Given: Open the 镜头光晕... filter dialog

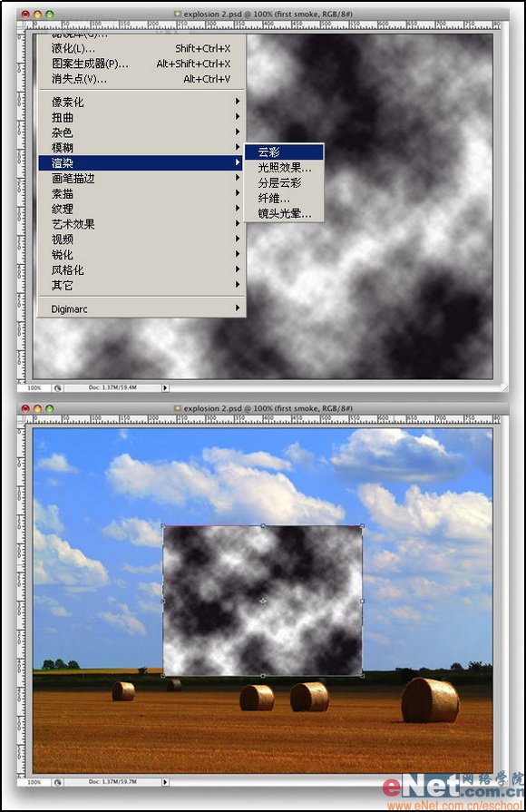Looking at the screenshot, I should click(284, 213).
